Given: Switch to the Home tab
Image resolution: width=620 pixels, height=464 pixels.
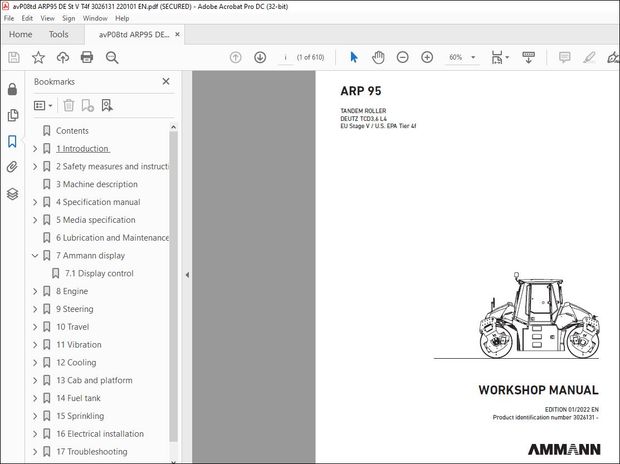Looking at the screenshot, I should (21, 34).
